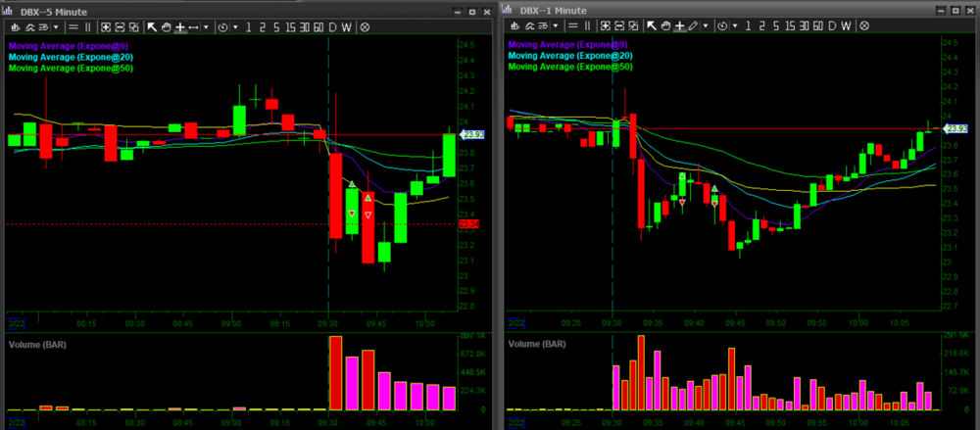980x430 pixels.
Task: Select the hand pan tool in 5 Minute chart
Action: pyautogui.click(x=166, y=27)
